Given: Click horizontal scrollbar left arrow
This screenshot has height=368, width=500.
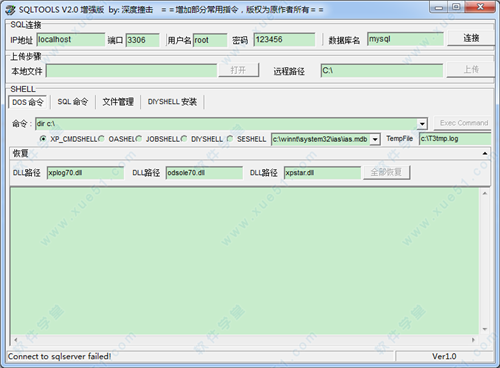Looking at the screenshot, I should (x=15, y=340).
